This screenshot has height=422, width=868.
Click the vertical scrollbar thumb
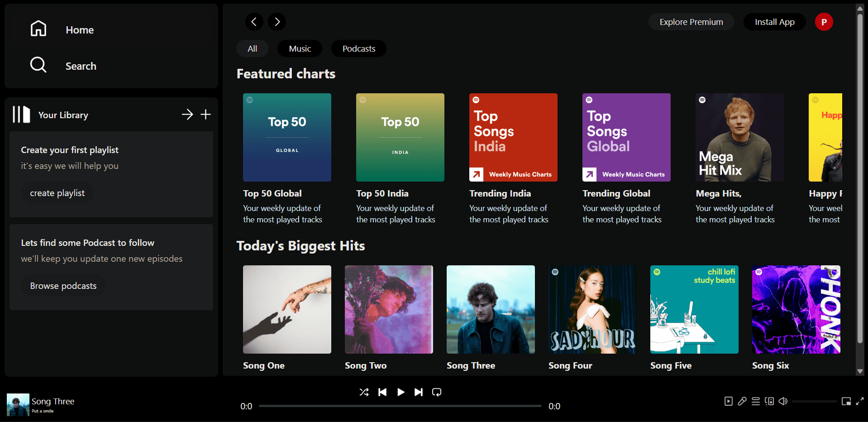[x=860, y=178]
